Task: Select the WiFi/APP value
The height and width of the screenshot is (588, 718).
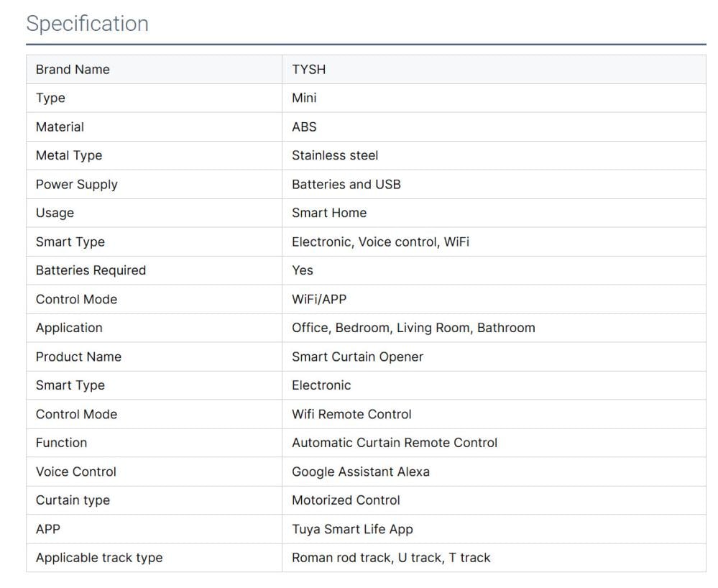Action: click(318, 300)
